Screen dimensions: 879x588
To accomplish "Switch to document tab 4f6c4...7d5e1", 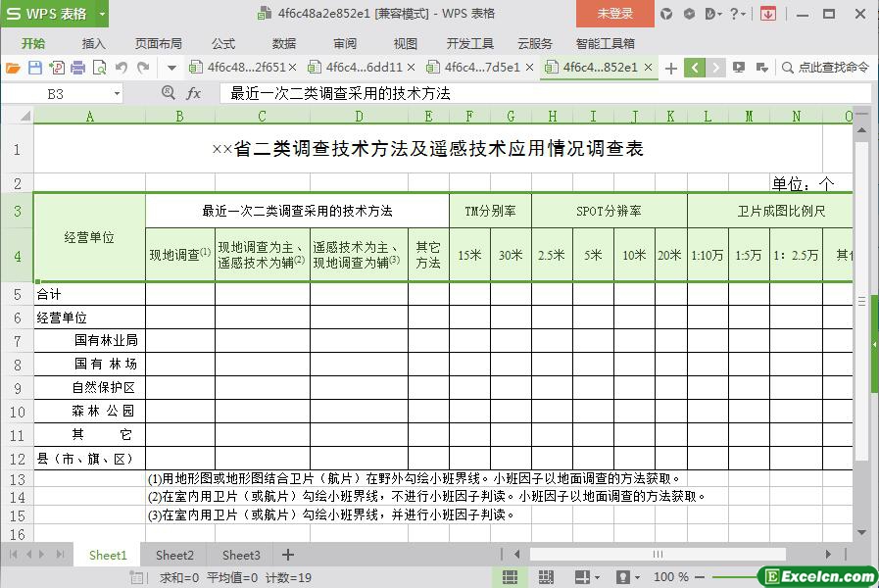I will pyautogui.click(x=482, y=68).
